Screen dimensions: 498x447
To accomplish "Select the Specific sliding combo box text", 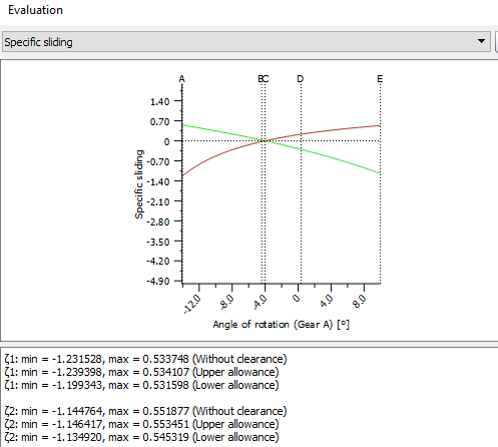I will click(38, 42).
